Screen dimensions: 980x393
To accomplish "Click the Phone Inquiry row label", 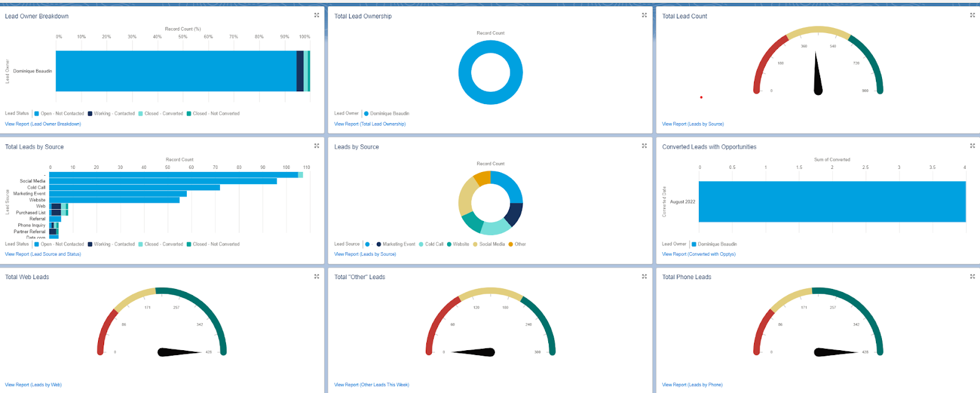I will click(32, 225).
